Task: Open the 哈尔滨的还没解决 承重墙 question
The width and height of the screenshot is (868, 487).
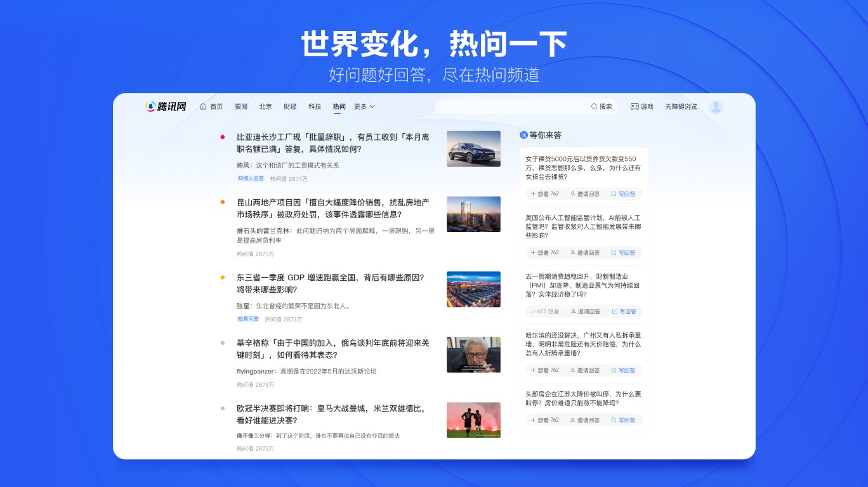Action: coord(583,344)
